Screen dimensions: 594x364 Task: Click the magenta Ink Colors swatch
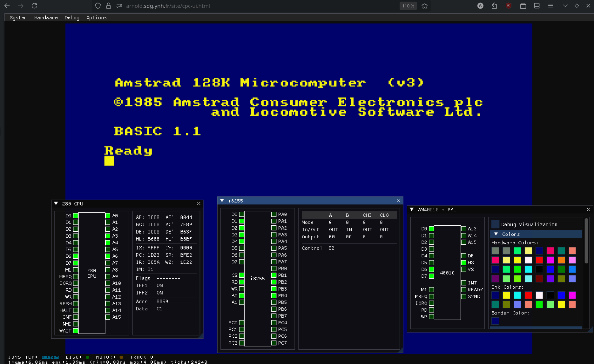tap(572, 295)
